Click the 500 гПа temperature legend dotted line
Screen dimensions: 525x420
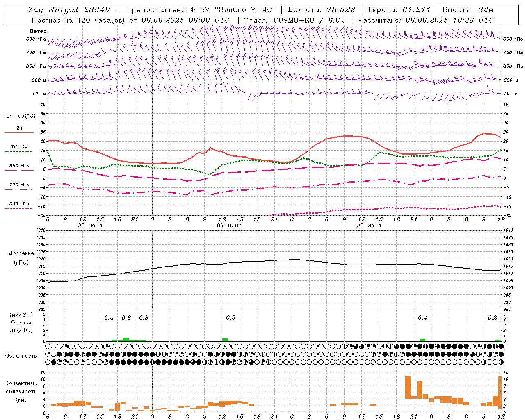19,208
